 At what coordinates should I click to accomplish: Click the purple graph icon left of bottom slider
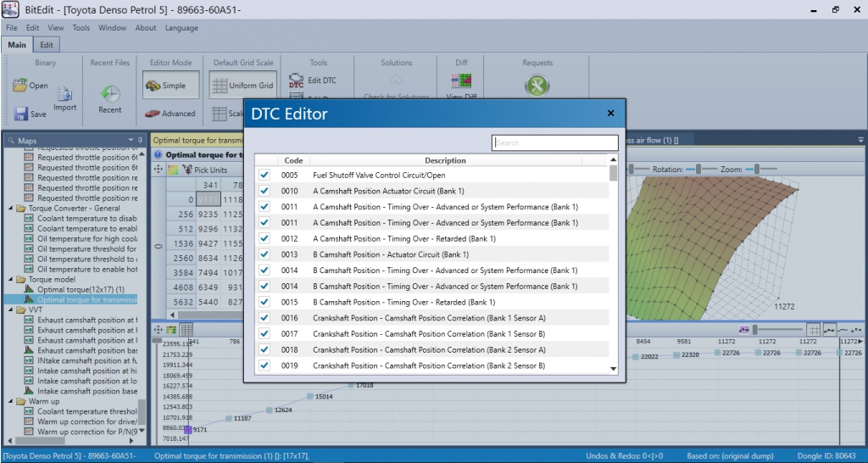pyautogui.click(x=743, y=330)
